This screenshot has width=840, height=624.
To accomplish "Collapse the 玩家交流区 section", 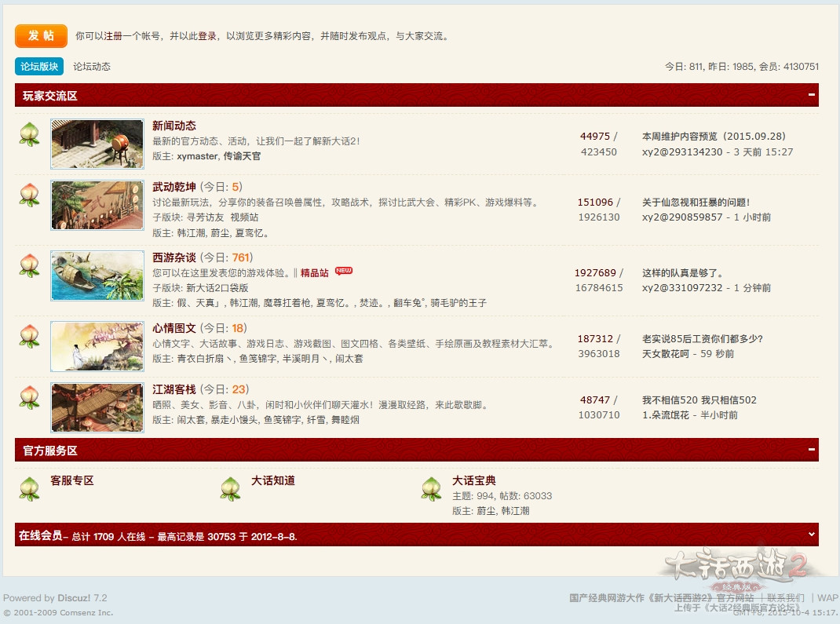I will point(811,95).
